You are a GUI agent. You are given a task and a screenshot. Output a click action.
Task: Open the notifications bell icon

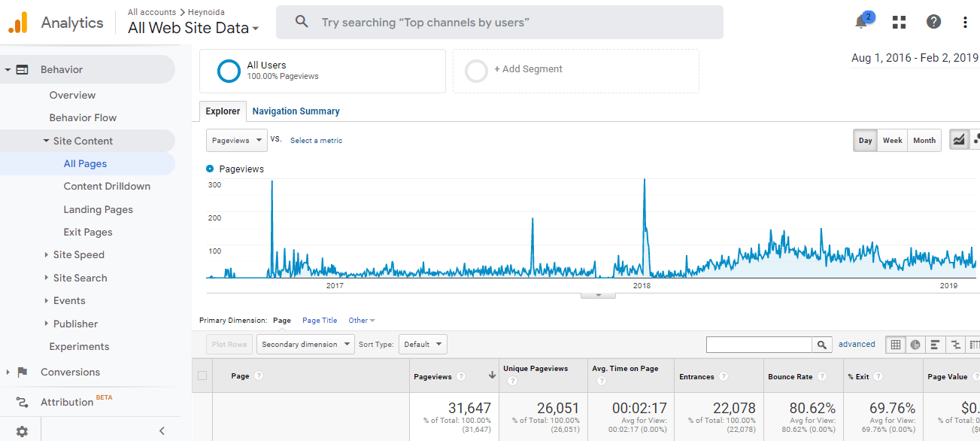click(860, 22)
